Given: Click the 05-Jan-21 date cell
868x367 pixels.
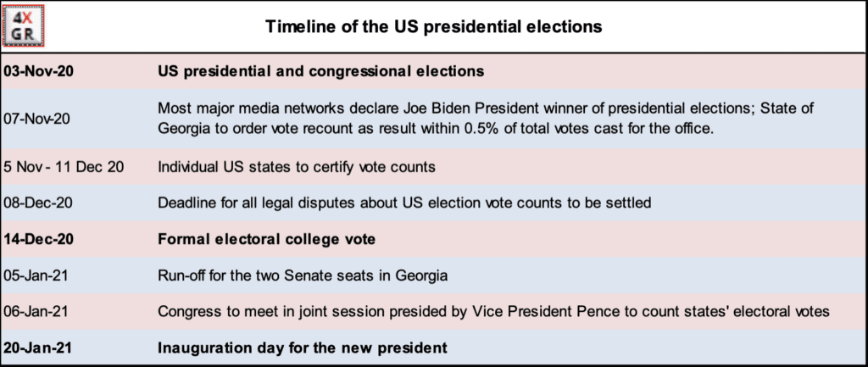Looking at the screenshot, I should point(36,275).
